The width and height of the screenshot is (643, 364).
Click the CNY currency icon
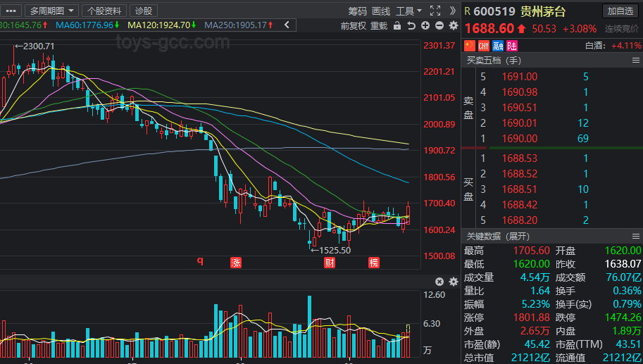coord(484,46)
